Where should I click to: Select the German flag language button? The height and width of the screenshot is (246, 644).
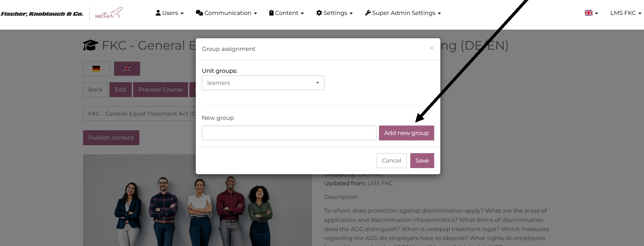click(96, 69)
